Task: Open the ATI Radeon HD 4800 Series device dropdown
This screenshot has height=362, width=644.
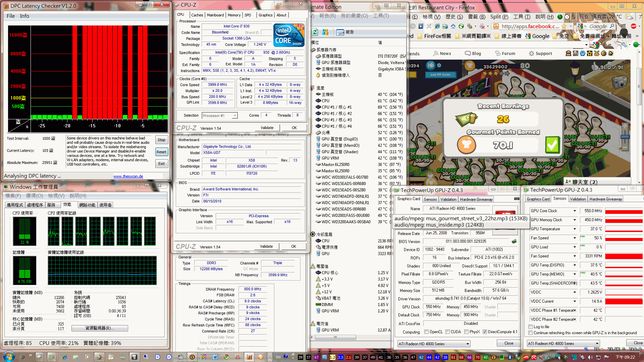Action: coord(468,344)
